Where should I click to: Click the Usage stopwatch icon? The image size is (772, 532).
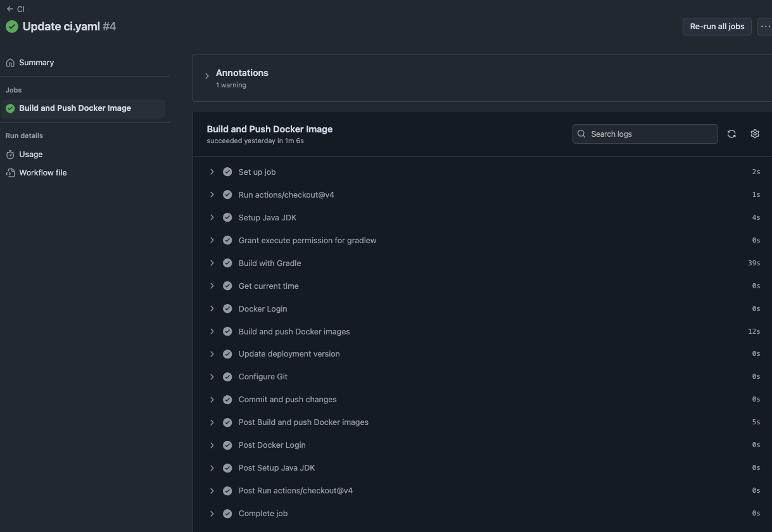coord(10,155)
